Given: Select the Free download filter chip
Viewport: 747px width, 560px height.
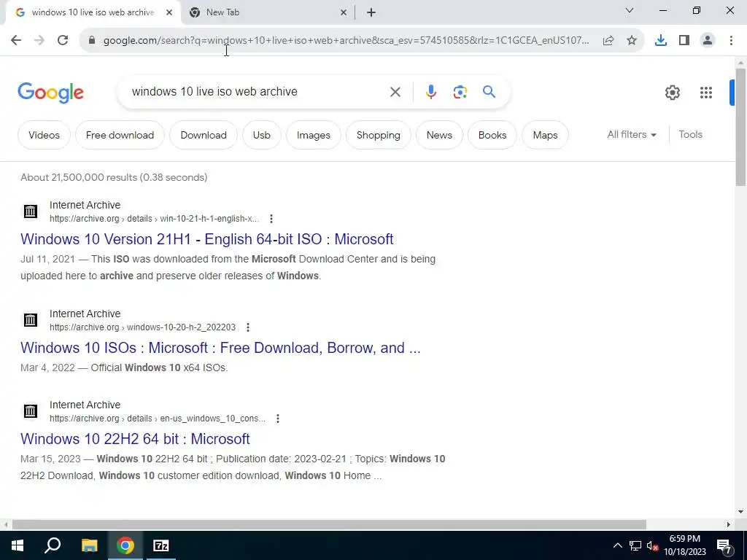Looking at the screenshot, I should click(x=120, y=135).
